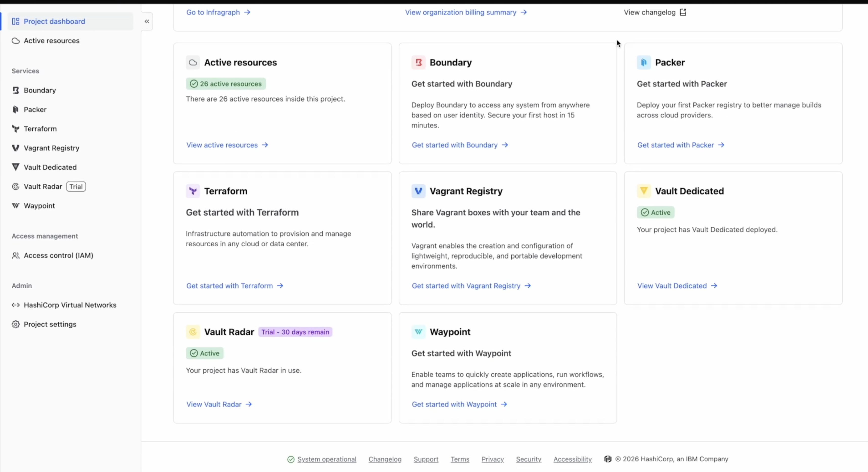Image resolution: width=868 pixels, height=472 pixels.
Task: Click the Terraform card logo icon
Action: (x=193, y=191)
